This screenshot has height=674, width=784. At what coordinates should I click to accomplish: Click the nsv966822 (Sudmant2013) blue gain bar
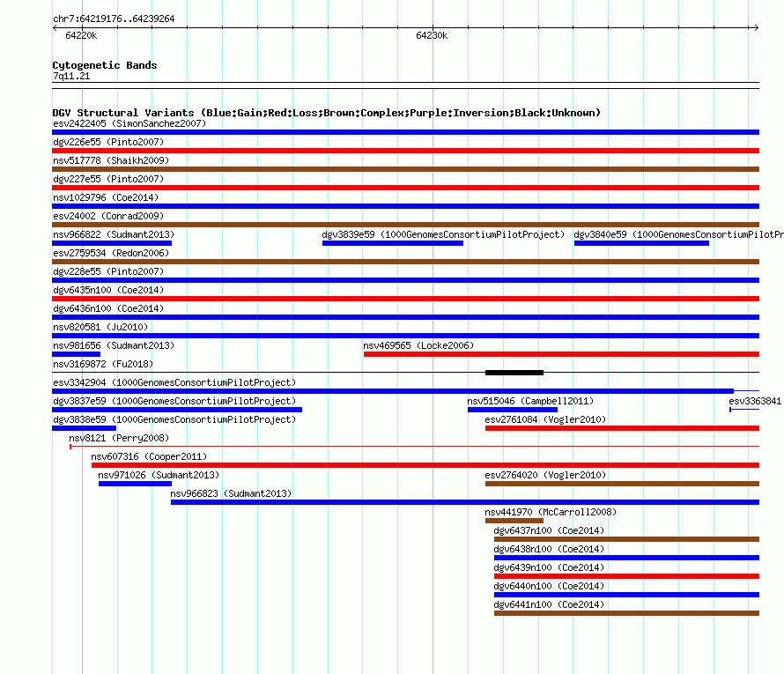pyautogui.click(x=112, y=243)
